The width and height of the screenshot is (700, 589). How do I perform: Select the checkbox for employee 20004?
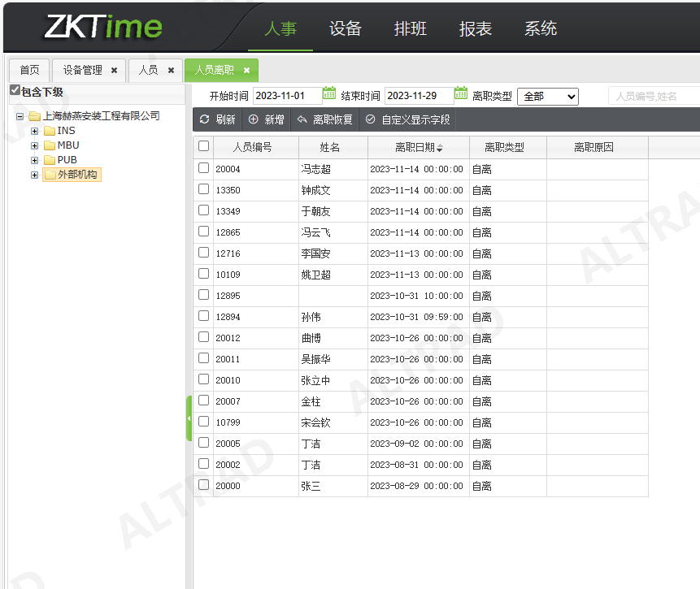click(203, 168)
